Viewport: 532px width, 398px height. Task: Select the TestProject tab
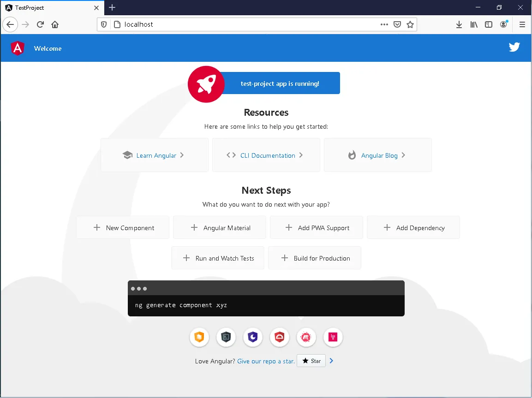pyautogui.click(x=53, y=8)
